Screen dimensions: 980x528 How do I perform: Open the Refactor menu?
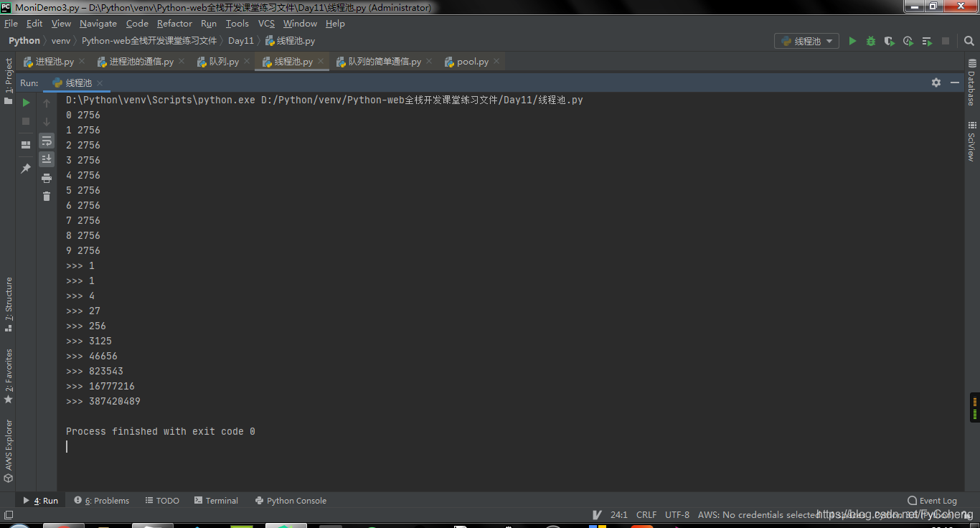(174, 24)
